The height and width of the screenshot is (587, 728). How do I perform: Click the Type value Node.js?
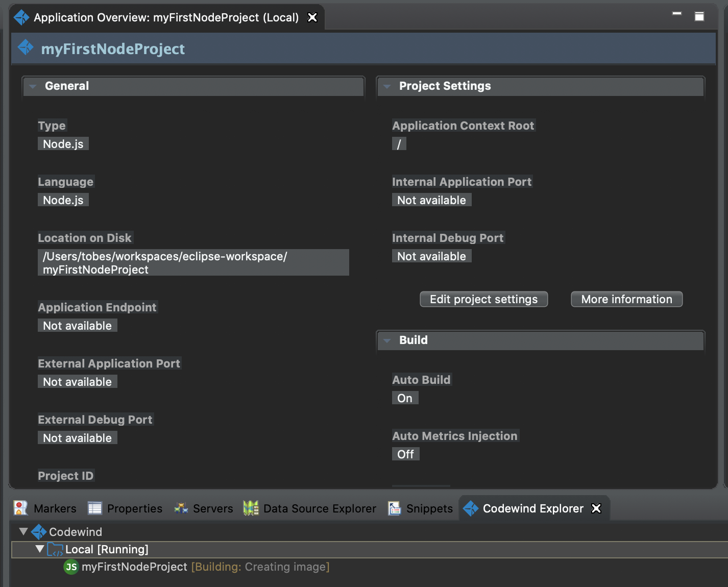click(x=63, y=144)
